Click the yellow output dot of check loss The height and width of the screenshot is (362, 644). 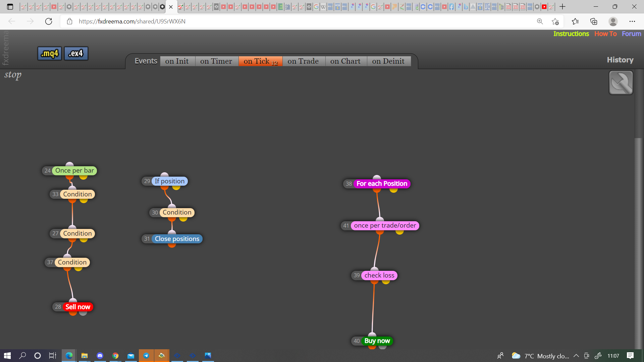pos(386,282)
